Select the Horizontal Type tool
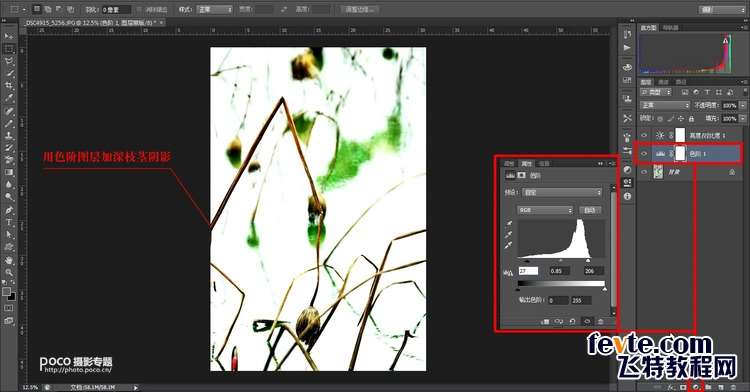 tap(9, 223)
